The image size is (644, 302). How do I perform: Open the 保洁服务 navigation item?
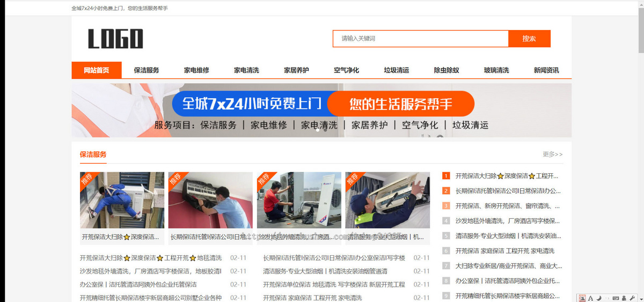click(x=147, y=70)
